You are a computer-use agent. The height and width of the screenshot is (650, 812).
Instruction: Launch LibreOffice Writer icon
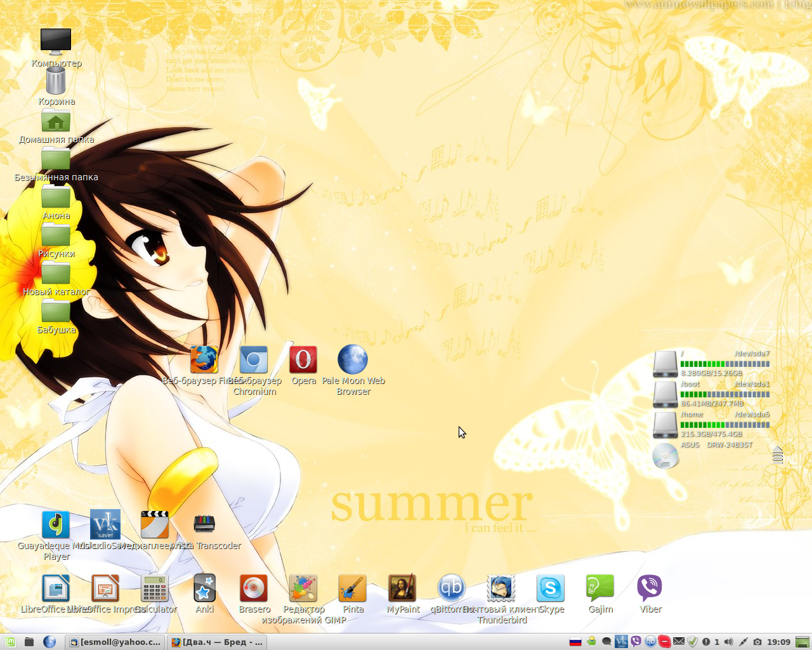pyautogui.click(x=56, y=588)
